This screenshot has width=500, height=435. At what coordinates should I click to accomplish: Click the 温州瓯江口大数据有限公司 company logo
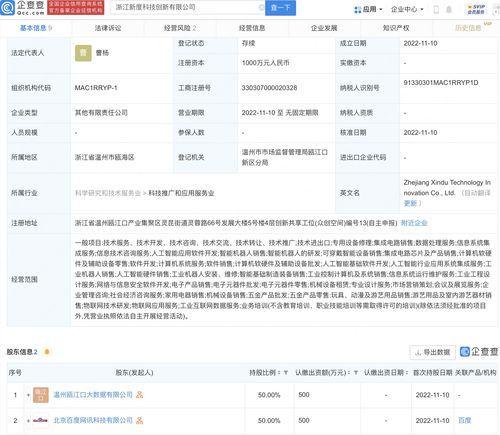coord(41,395)
